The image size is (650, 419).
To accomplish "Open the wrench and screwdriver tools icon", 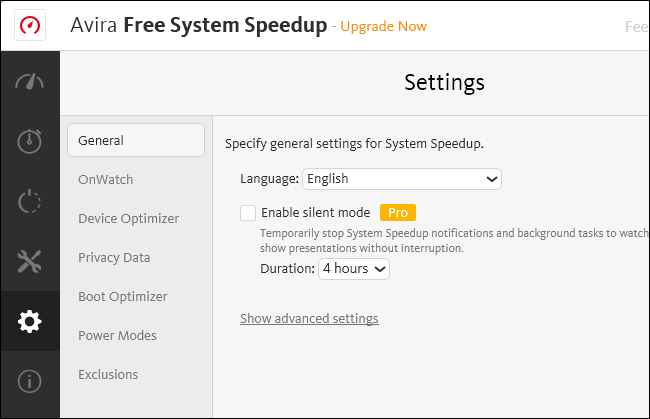I will pyautogui.click(x=30, y=261).
